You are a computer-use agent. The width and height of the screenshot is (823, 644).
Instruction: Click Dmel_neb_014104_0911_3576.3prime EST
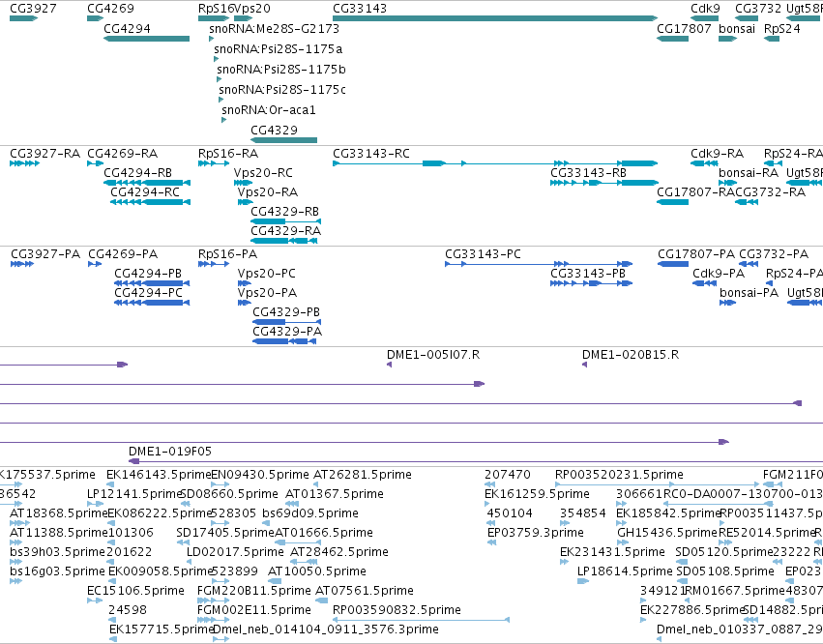click(220, 639)
